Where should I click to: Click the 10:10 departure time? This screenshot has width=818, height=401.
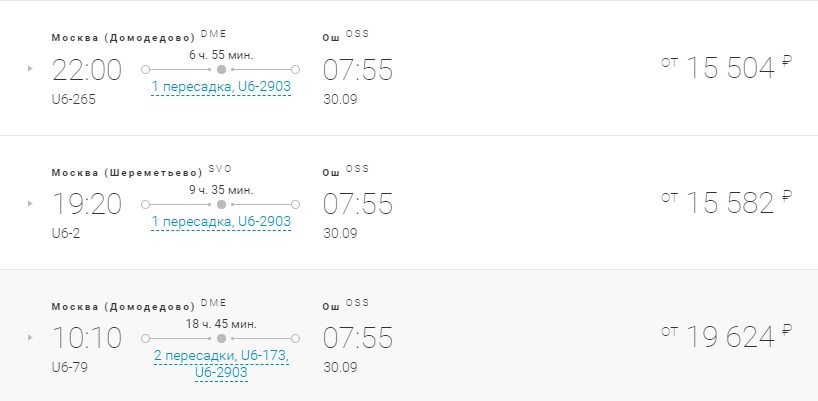coord(87,338)
